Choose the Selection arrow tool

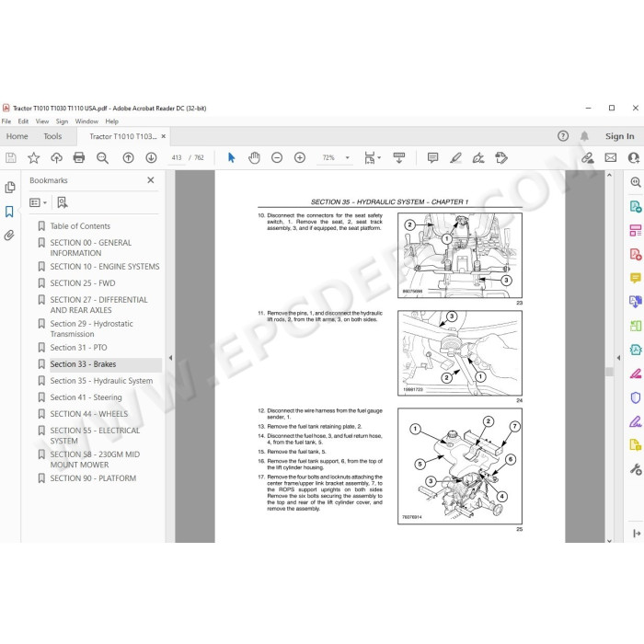(x=231, y=157)
